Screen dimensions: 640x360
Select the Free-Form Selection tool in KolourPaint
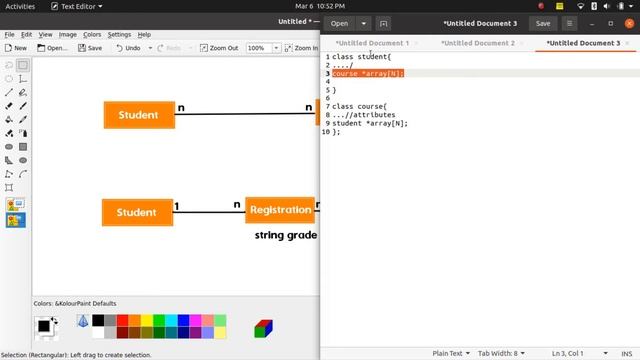click(x=9, y=65)
